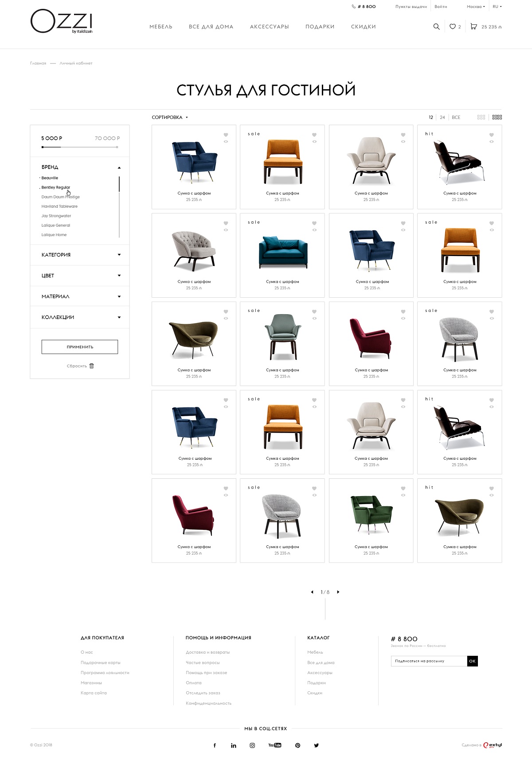The image size is (532, 757).
Task: Open the shopping cart icon
Action: click(x=473, y=27)
